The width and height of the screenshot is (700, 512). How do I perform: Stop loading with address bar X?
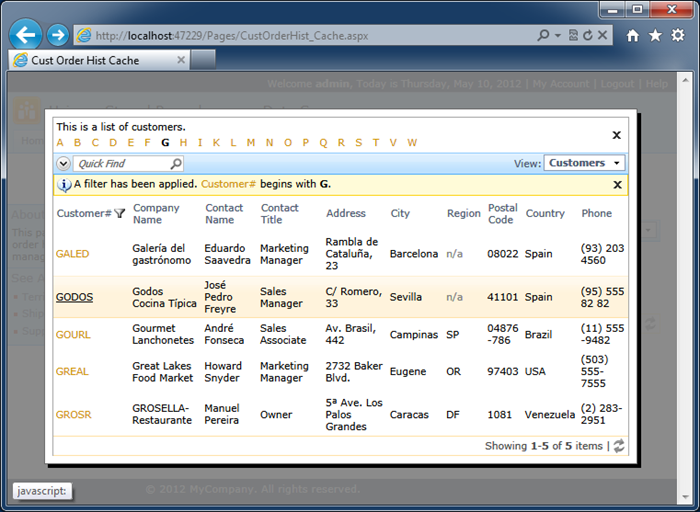click(602, 35)
